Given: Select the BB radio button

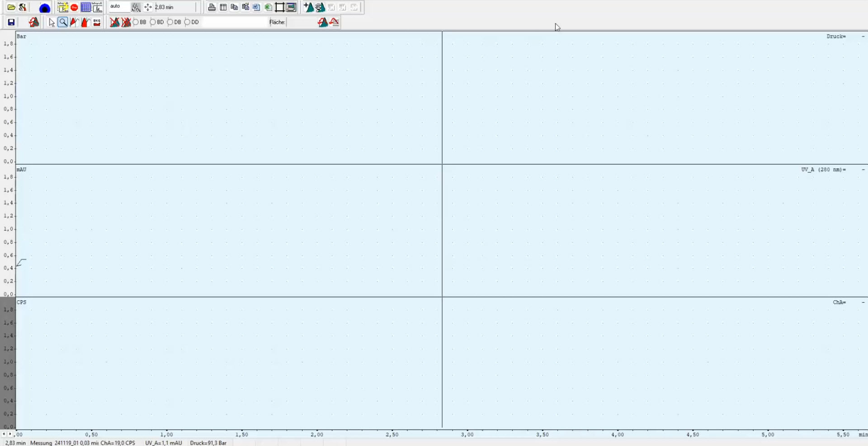Looking at the screenshot, I should 136,22.
